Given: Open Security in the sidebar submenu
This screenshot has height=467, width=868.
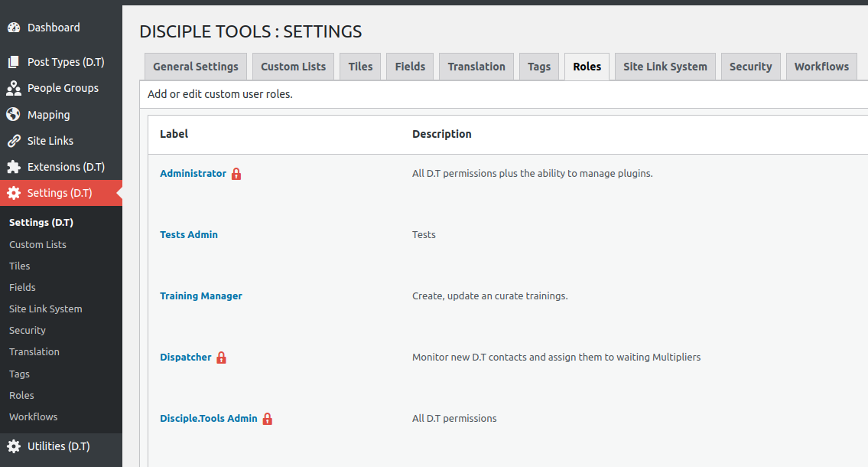Looking at the screenshot, I should (x=28, y=331).
